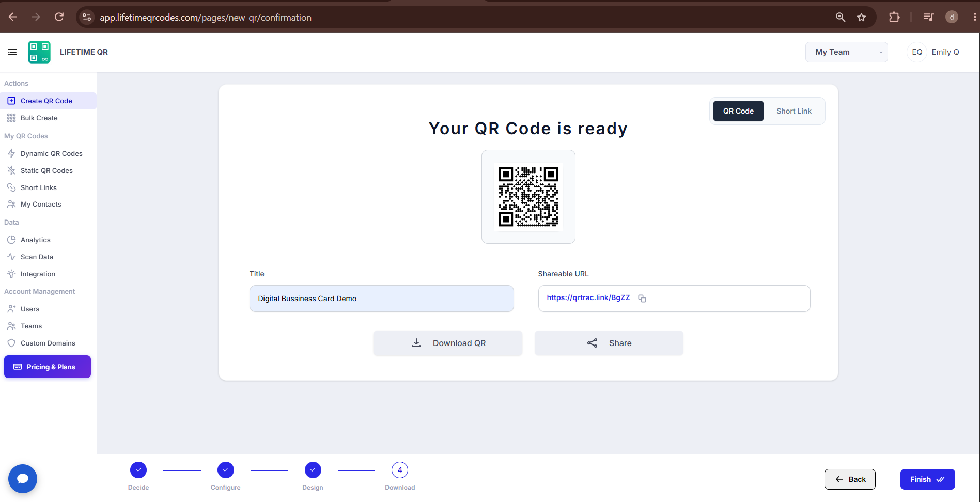980x502 pixels.
Task: Click the Create QR Code plus icon
Action: (11, 101)
